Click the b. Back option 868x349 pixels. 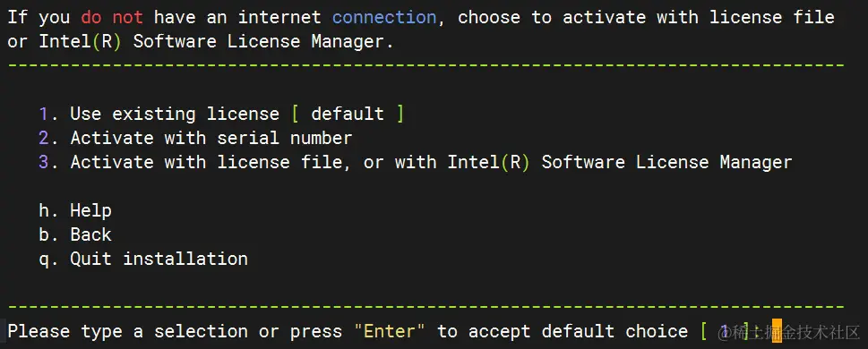75,234
